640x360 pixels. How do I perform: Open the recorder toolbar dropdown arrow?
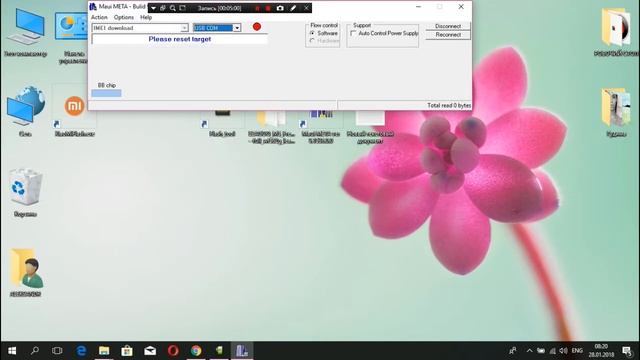153,8
